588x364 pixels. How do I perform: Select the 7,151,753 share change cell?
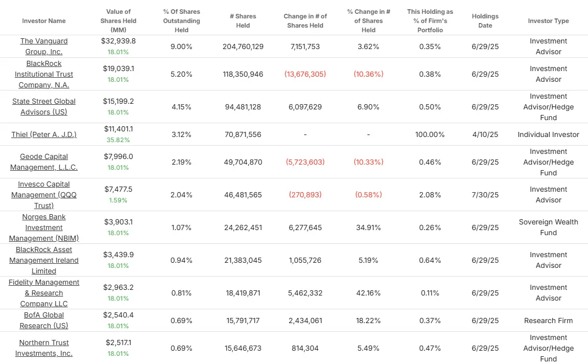[305, 47]
